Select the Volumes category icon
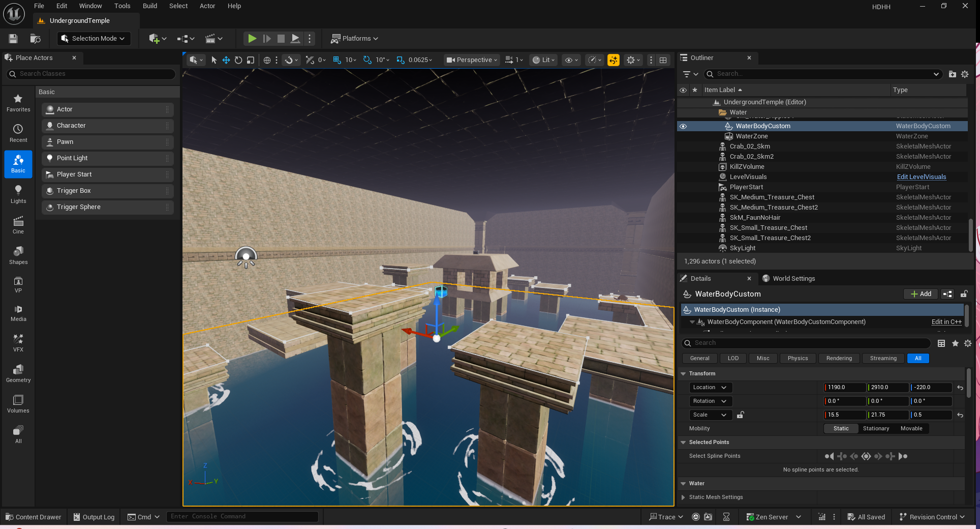This screenshot has height=529, width=980. [x=18, y=404]
